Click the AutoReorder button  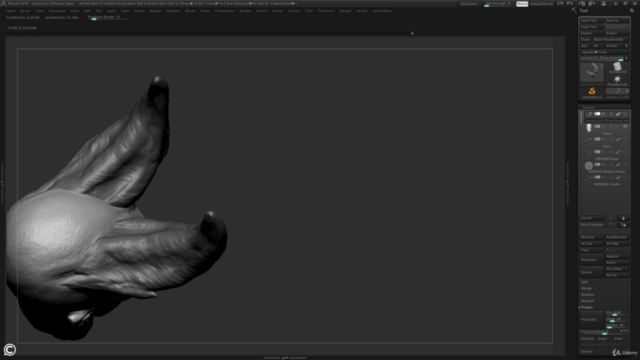[x=617, y=237]
